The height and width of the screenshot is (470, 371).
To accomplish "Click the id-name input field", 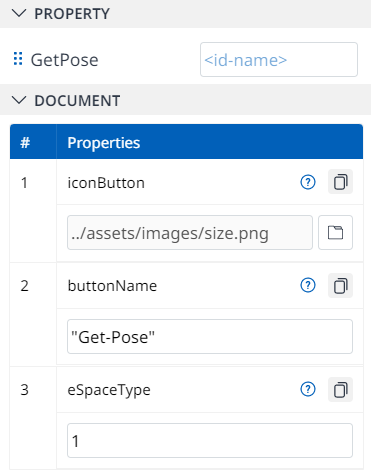I will pos(279,60).
